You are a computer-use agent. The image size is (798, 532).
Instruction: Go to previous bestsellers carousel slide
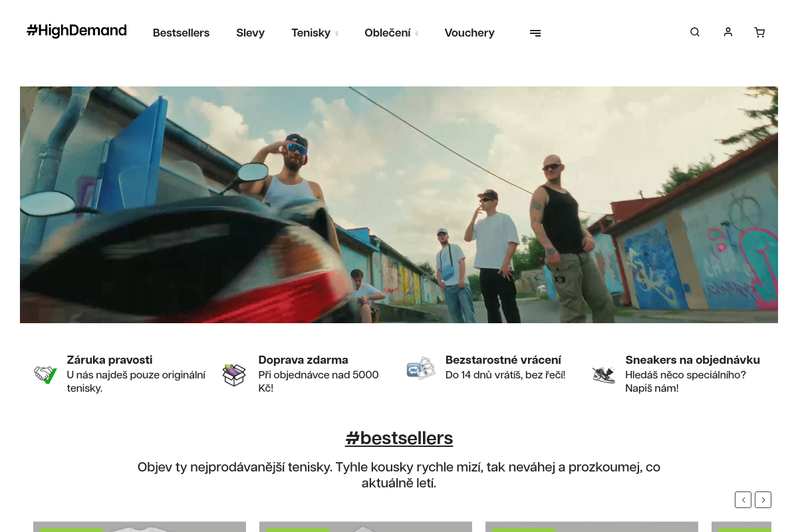click(x=743, y=499)
